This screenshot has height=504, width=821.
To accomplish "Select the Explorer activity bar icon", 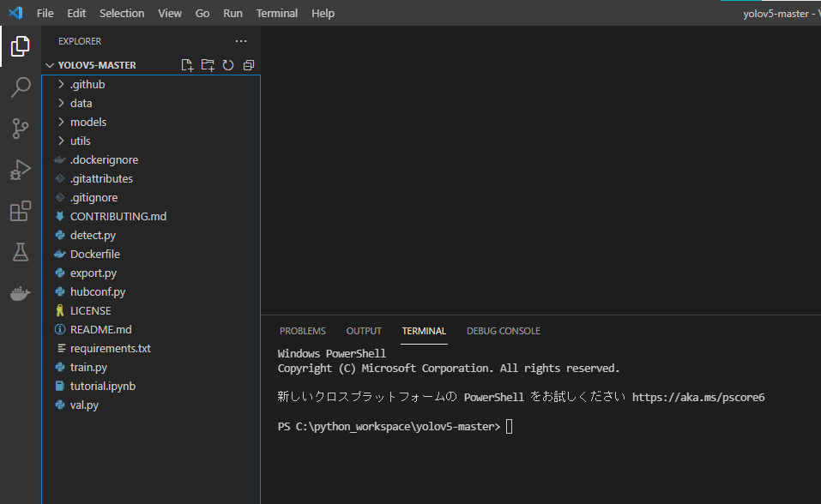I will [20, 46].
